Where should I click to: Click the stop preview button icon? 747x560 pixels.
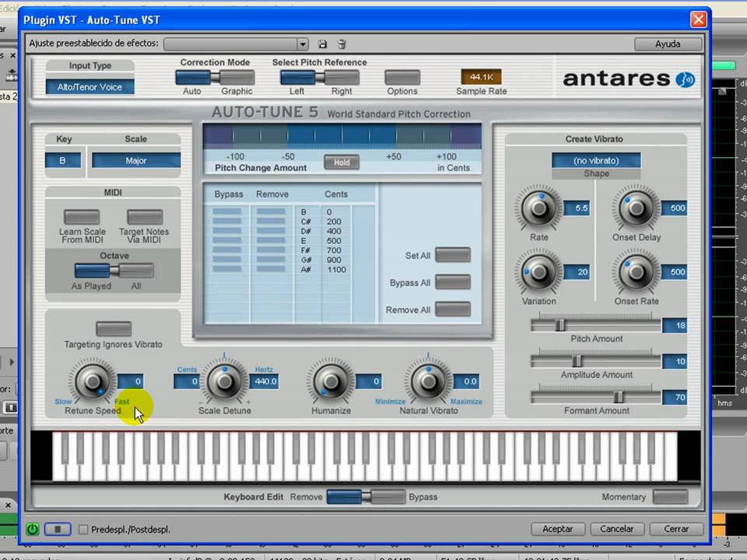pyautogui.click(x=58, y=529)
